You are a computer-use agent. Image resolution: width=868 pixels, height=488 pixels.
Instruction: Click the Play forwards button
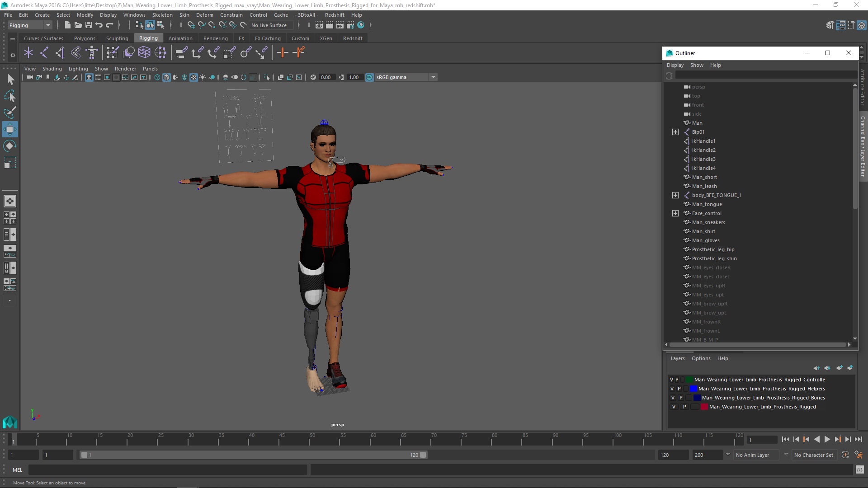(827, 439)
